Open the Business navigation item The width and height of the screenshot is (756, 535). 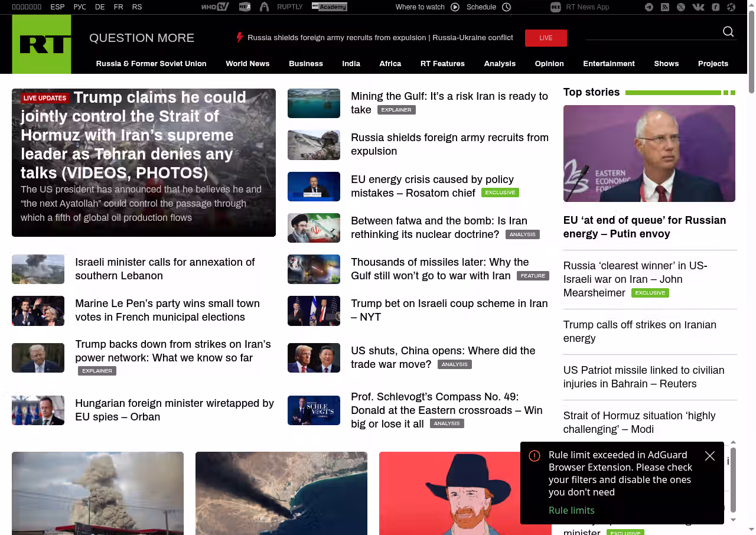tap(306, 64)
